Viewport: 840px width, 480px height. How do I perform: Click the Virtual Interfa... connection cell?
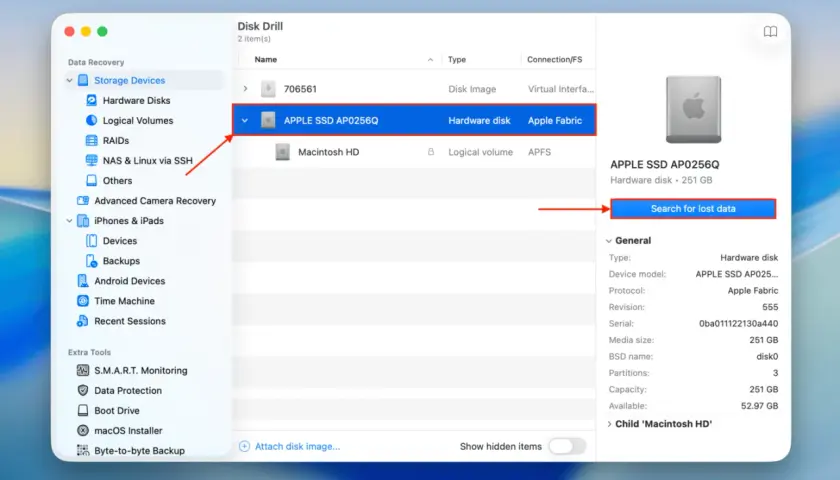[x=560, y=89]
